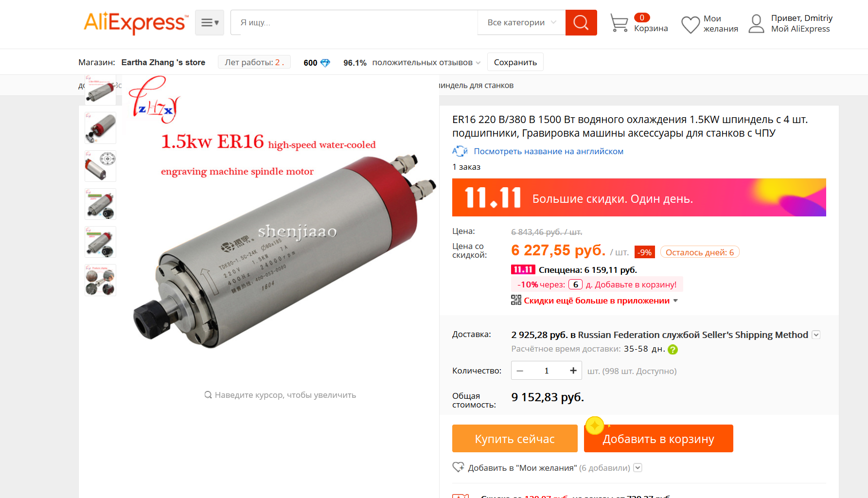Screen dimensions: 868x498
Task: Save the store with 'Сохранить' button
Action: [515, 62]
